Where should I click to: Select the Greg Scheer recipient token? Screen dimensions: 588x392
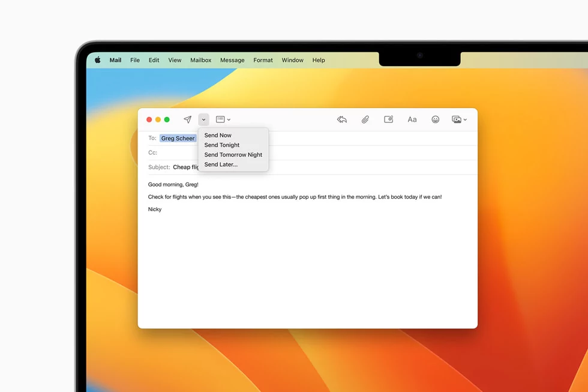tap(178, 138)
